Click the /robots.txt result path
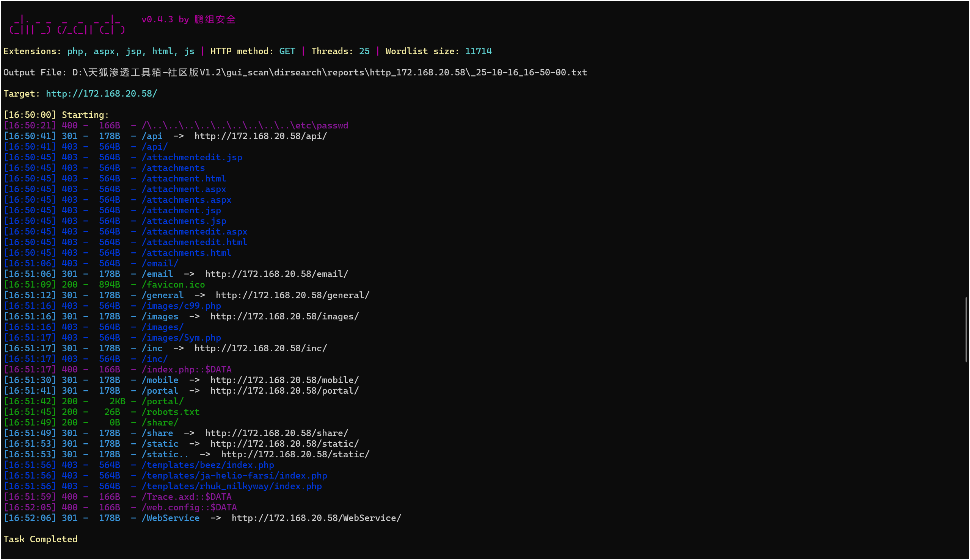This screenshot has width=970, height=560. [171, 412]
